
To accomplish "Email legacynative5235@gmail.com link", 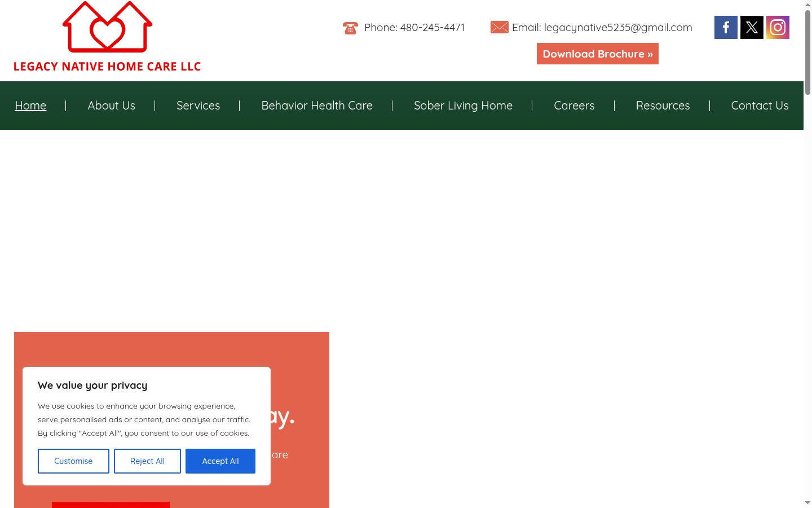I will [x=618, y=27].
